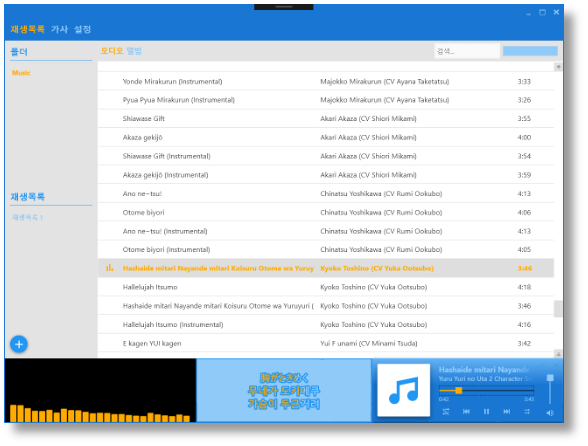
Task: Click the scroll down arrow of song list
Action: click(x=558, y=354)
